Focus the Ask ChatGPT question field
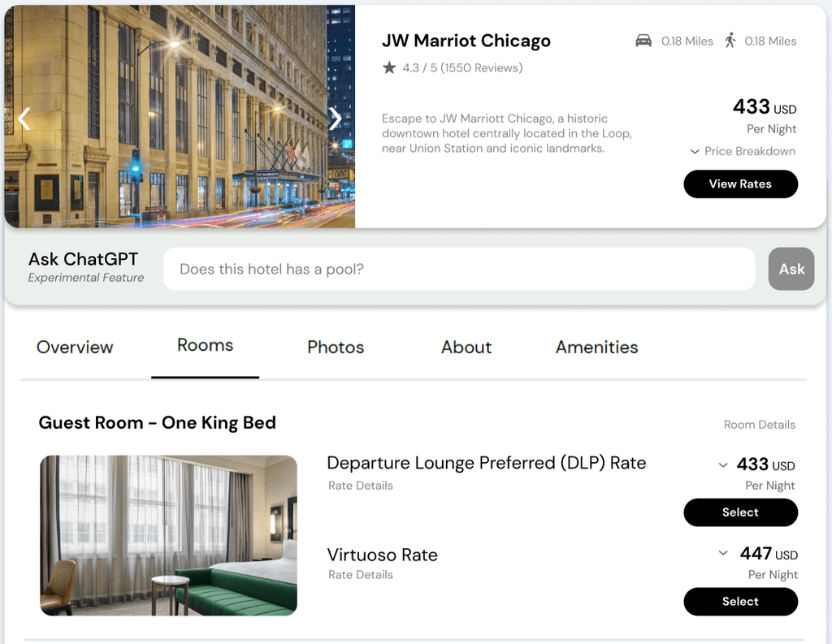This screenshot has width=832, height=644. pyautogui.click(x=459, y=269)
